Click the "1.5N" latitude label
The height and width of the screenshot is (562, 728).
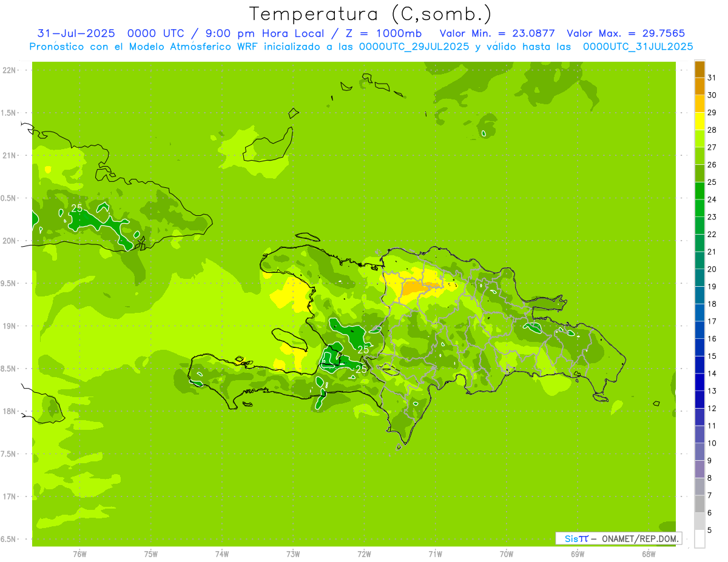(x=9, y=113)
